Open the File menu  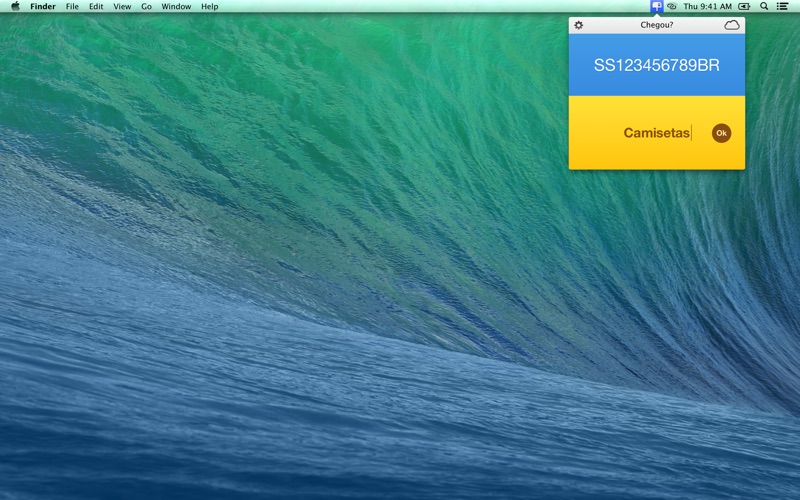(72, 6)
